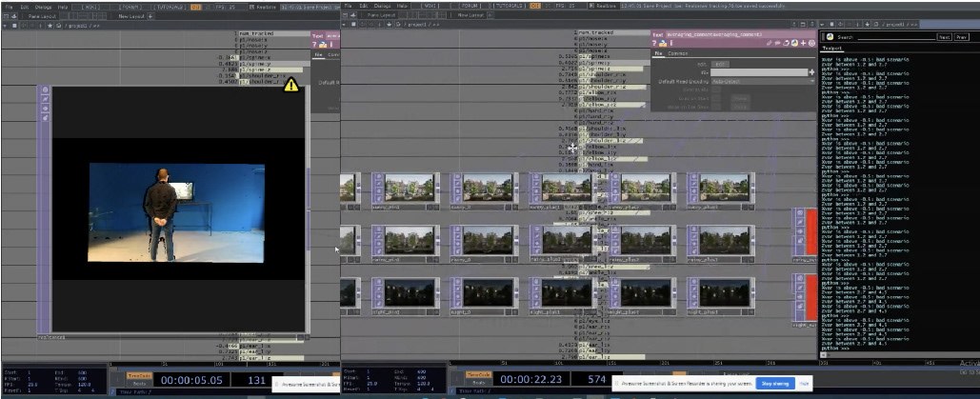Click File path input field in parameter dialog
Viewport: 980px width, 399px height.
tap(759, 72)
